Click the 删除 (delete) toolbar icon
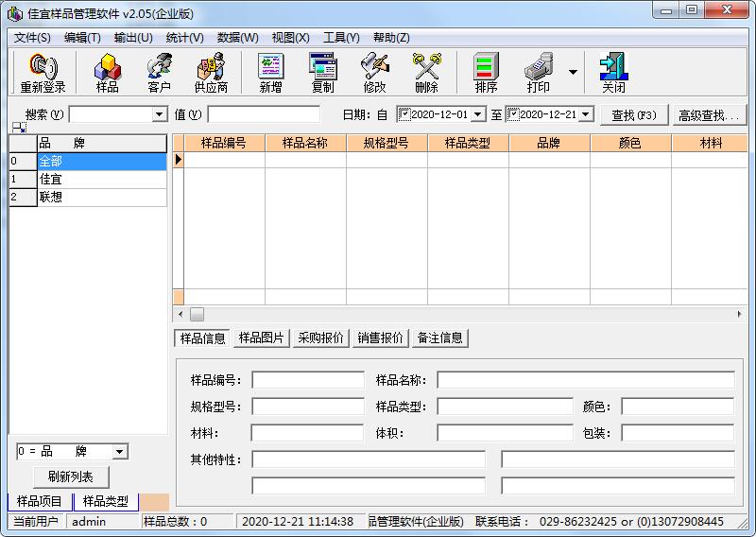The image size is (756, 537). pyautogui.click(x=426, y=73)
